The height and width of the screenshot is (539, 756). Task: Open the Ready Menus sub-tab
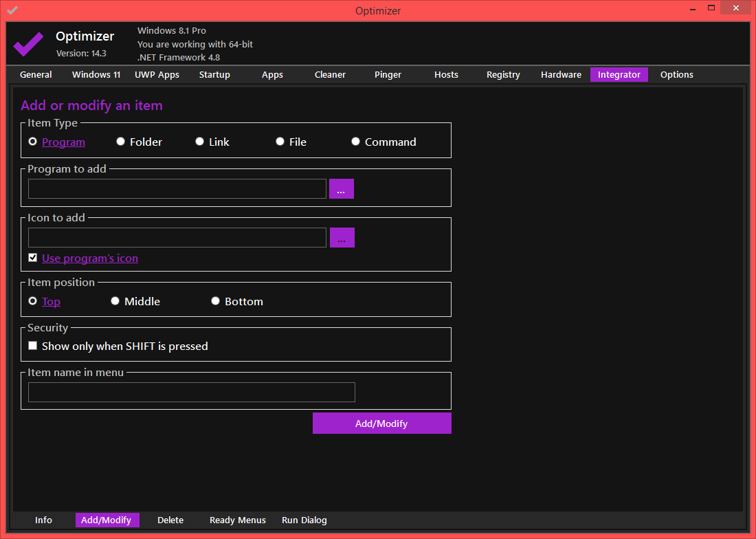(x=238, y=520)
